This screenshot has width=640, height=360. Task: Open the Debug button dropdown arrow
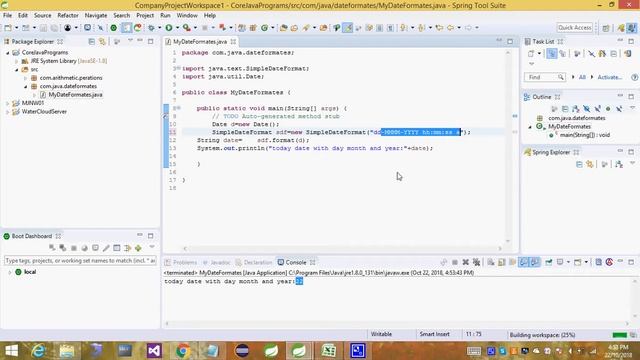[x=160, y=28]
